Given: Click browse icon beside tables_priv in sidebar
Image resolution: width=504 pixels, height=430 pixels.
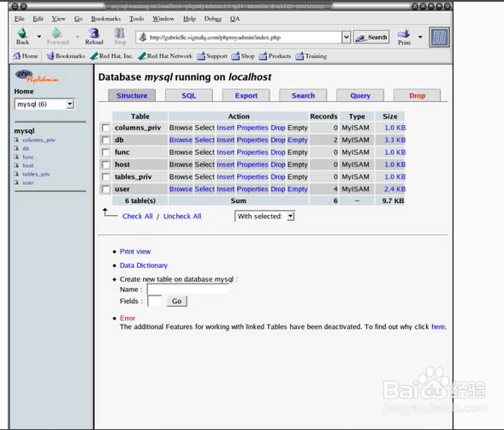Looking at the screenshot, I should click(16, 174).
